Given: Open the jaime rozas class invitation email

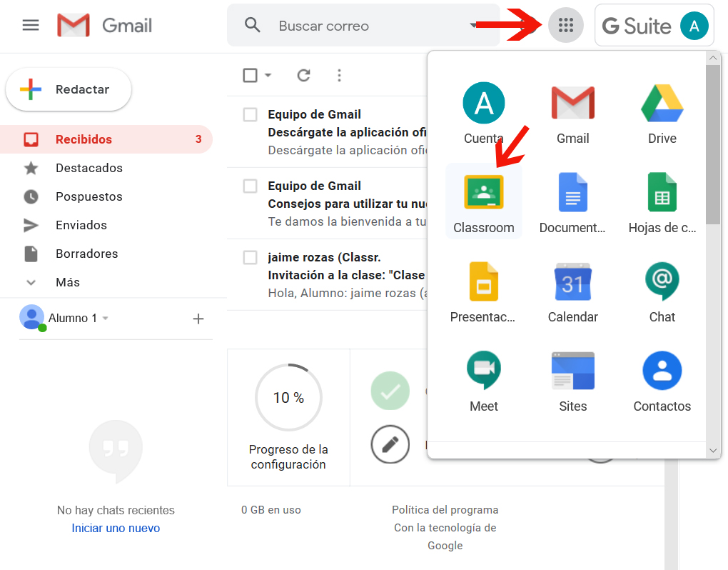Looking at the screenshot, I should (327, 275).
